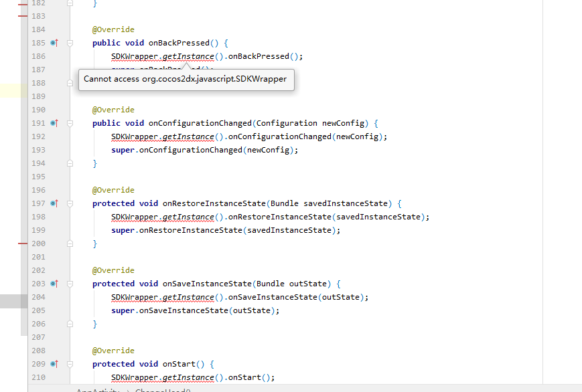Click the fold end marker on line 206
Screen dimensions: 582x392
pyautogui.click(x=70, y=324)
